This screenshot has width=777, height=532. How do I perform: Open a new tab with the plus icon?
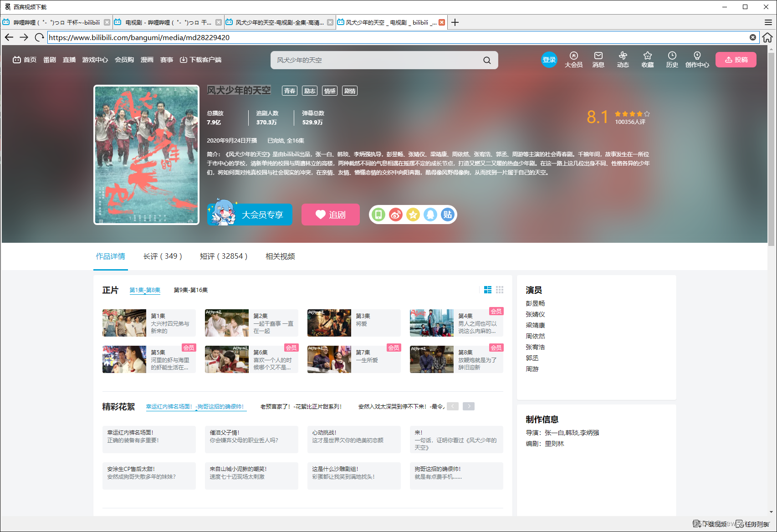[455, 22]
